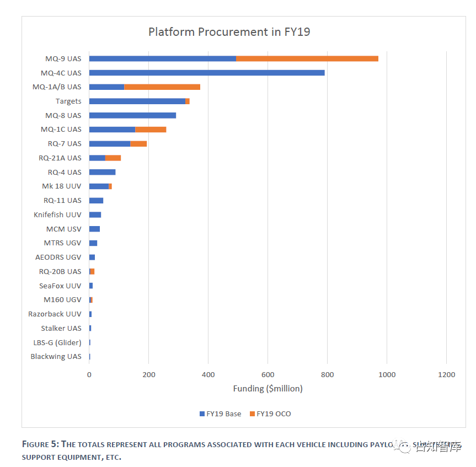Select the Blackwing UAS category label
Screen dimensions: 476x467
(x=56, y=357)
